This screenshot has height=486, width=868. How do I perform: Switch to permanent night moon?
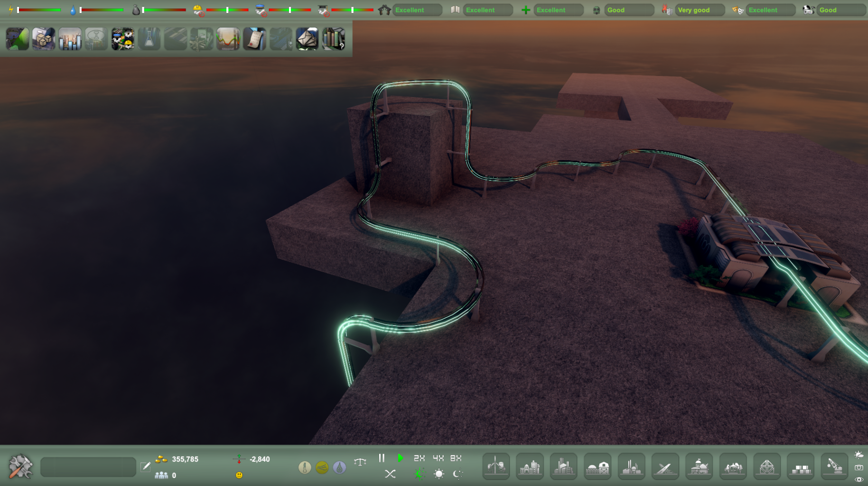tap(457, 474)
